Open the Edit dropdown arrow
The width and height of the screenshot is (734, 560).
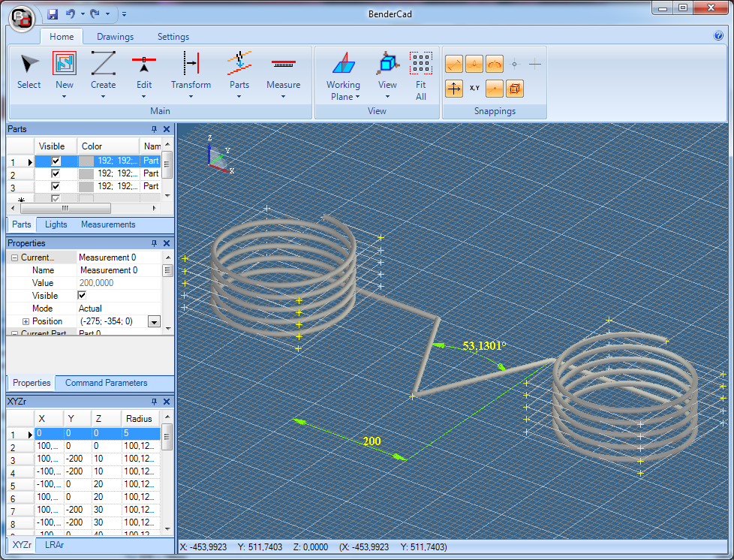pyautogui.click(x=143, y=96)
